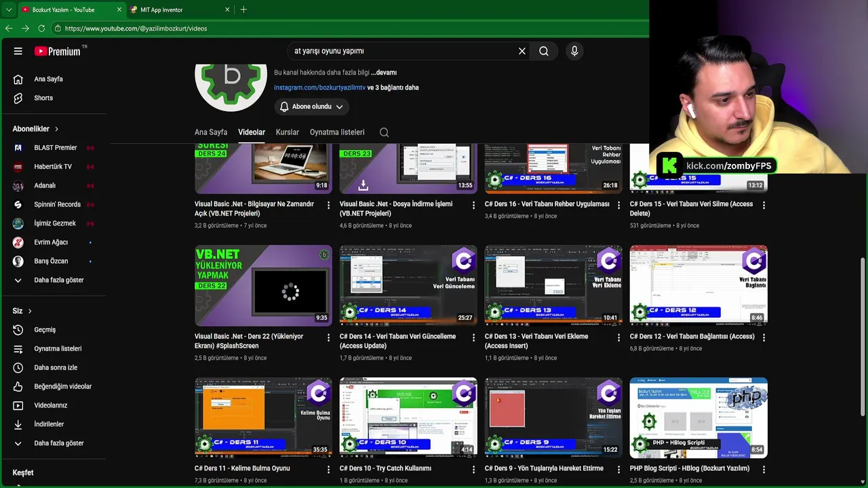Open Habertürk TV subscription channel
The height and width of the screenshot is (488, 868).
click(x=53, y=167)
